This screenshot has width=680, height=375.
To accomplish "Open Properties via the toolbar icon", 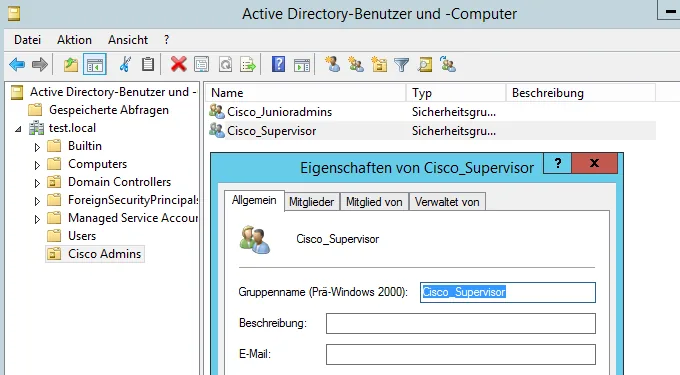I will click(202, 65).
